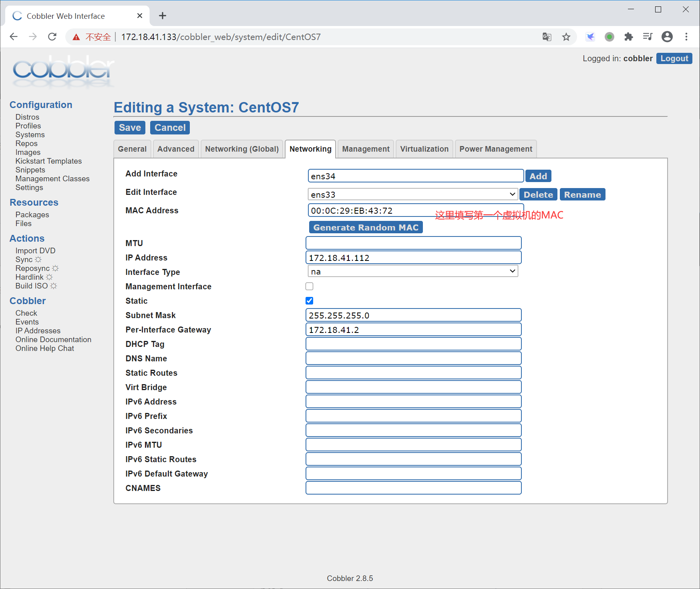Viewport: 700px width, 589px height.
Task: Click the Build ISO action link
Action: point(32,286)
